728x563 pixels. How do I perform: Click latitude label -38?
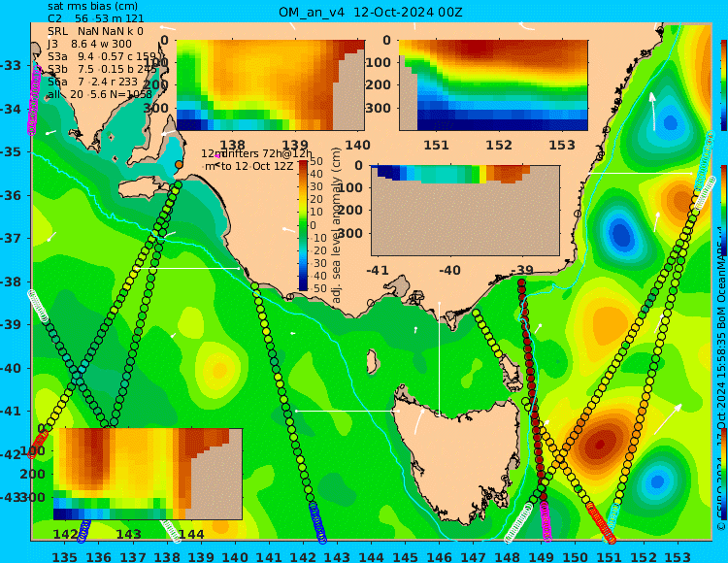(x=11, y=281)
